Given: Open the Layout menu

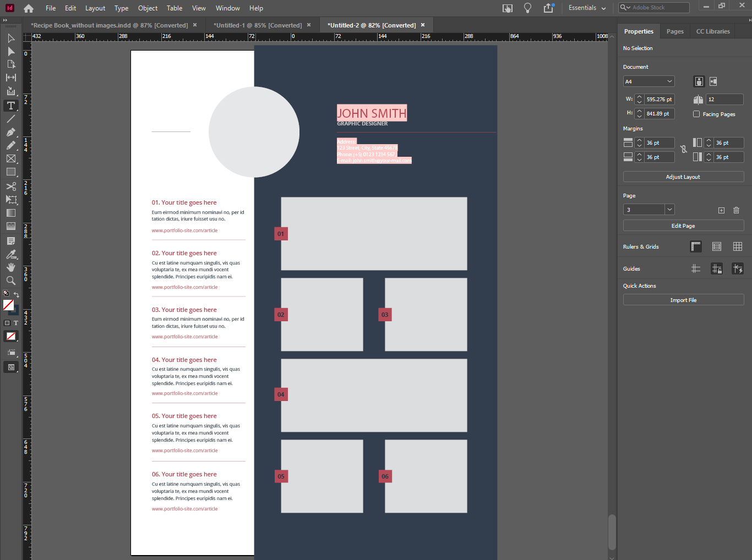Looking at the screenshot, I should pos(95,8).
